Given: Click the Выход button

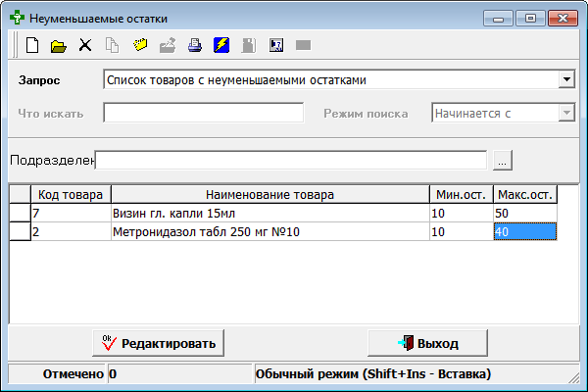Looking at the screenshot, I should coord(428,343).
